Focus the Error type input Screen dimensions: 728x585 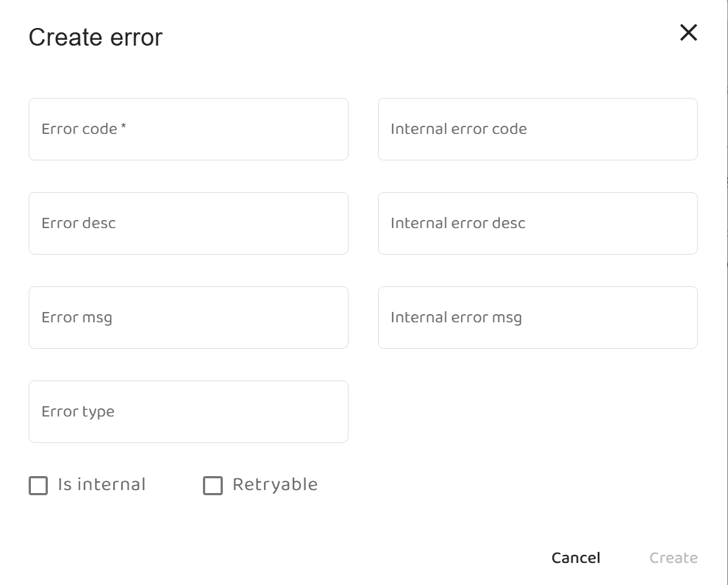188,411
